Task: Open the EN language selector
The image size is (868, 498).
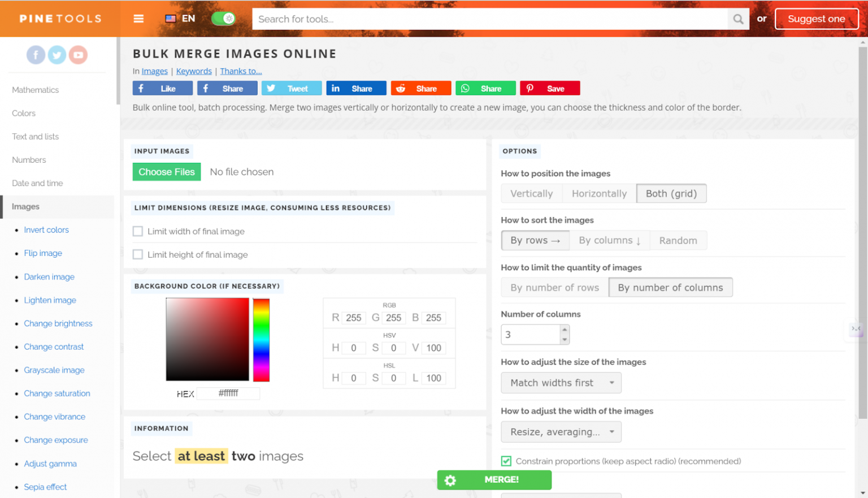Action: 180,19
